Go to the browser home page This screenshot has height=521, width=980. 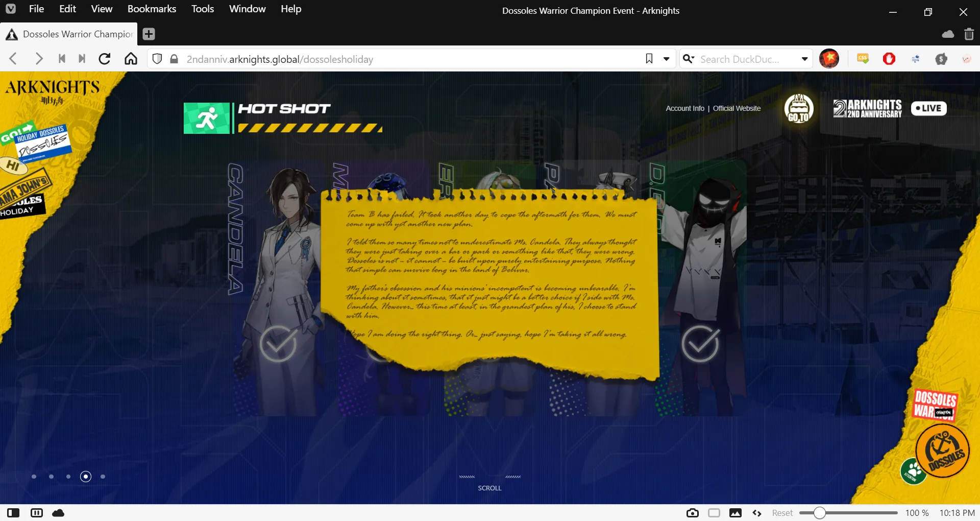tap(131, 59)
